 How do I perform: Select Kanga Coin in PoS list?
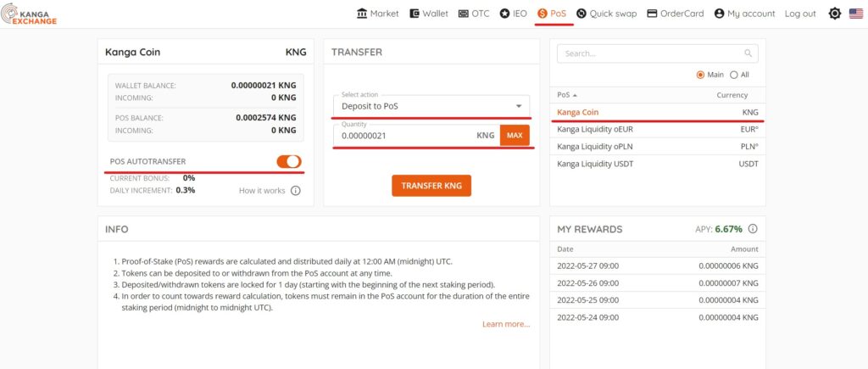(x=658, y=112)
